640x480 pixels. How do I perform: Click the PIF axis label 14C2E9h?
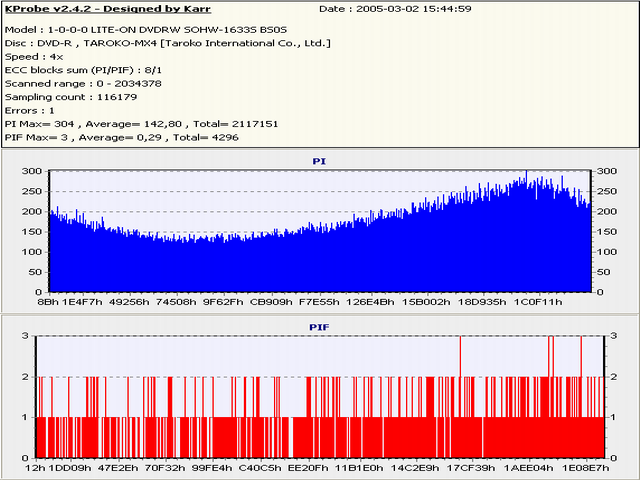(415, 468)
